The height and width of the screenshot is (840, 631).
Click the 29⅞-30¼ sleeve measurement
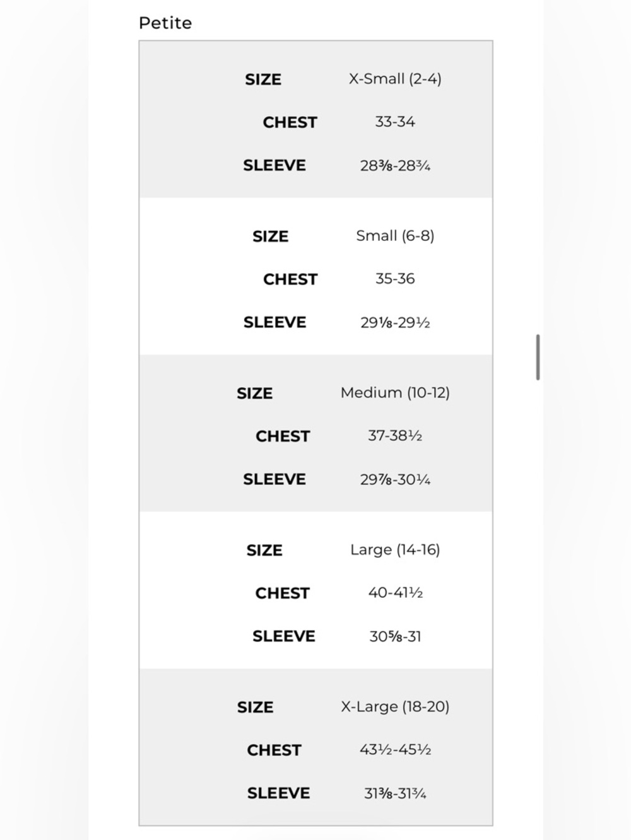[x=395, y=479]
